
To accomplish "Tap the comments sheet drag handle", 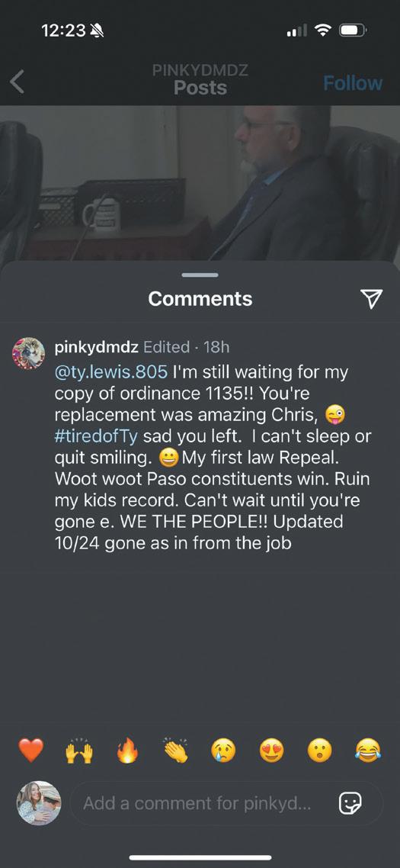I will [x=200, y=275].
